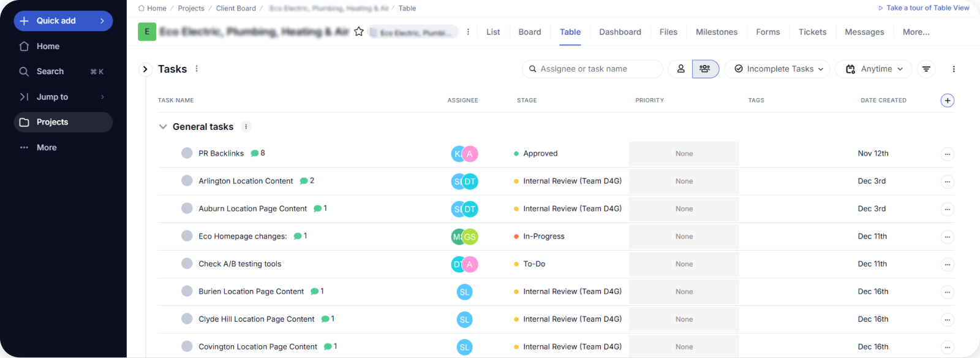Open the Milestones tab

(x=716, y=32)
